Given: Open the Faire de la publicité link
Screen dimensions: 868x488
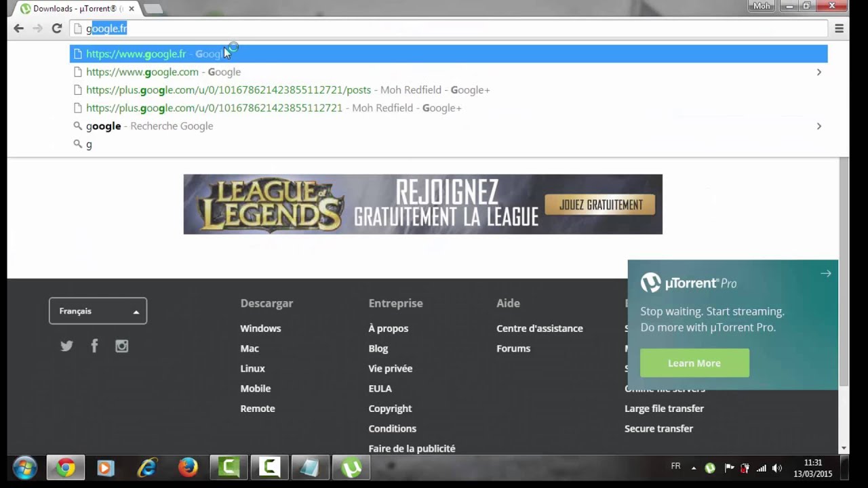Looking at the screenshot, I should click(412, 449).
